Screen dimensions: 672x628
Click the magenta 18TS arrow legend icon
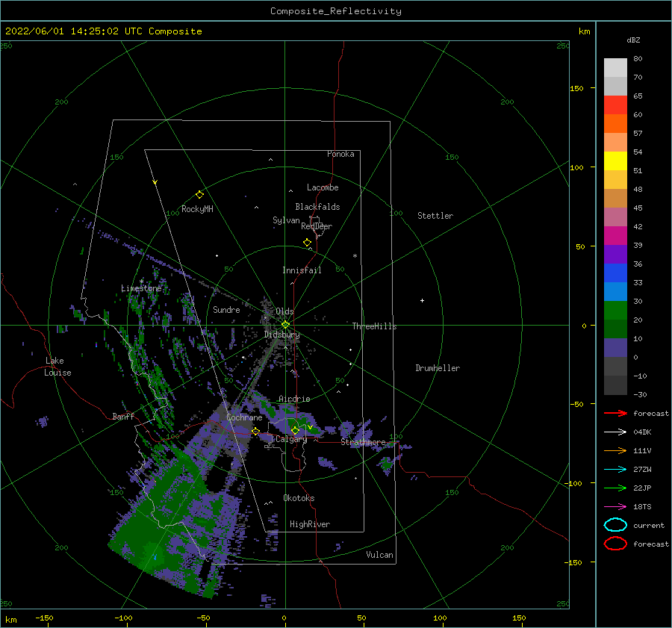point(615,507)
